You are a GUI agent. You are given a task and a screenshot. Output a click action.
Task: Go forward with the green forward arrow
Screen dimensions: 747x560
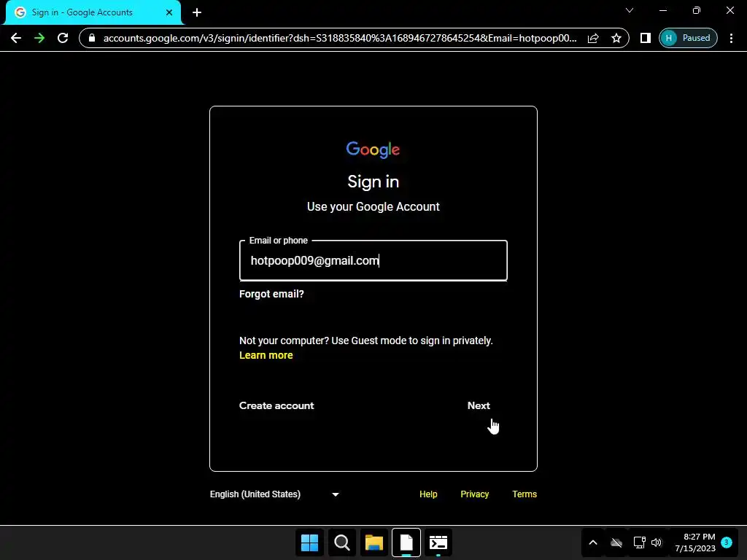click(x=39, y=38)
